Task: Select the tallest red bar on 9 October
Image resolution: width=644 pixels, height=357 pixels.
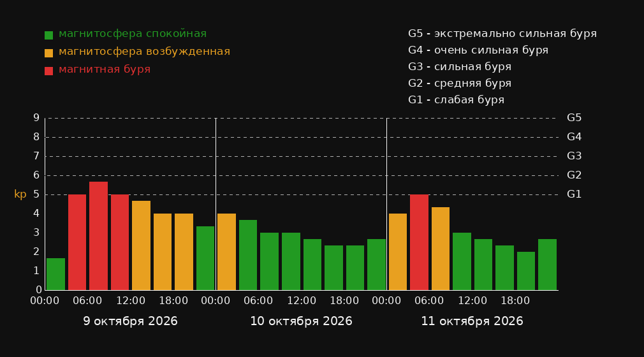Action: 99,236
